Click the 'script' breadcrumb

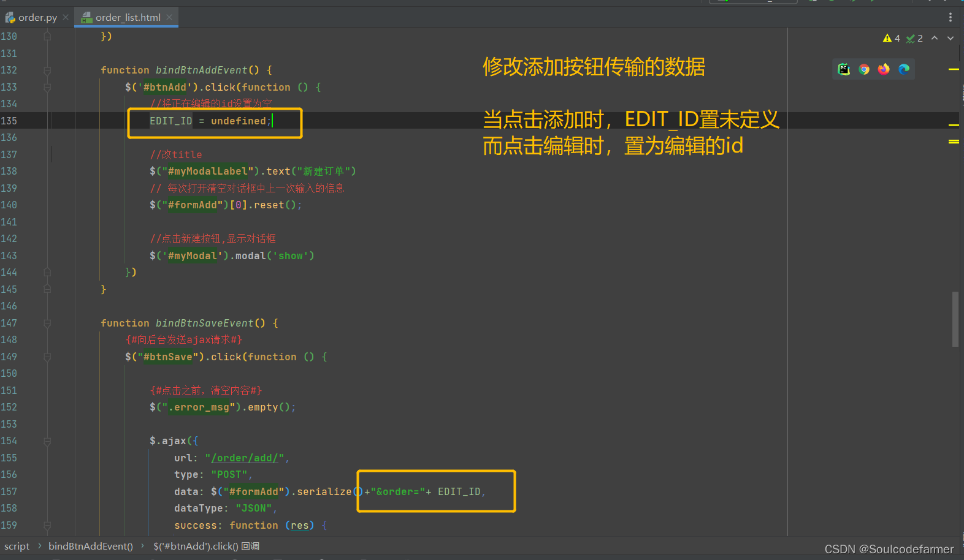[x=17, y=546]
